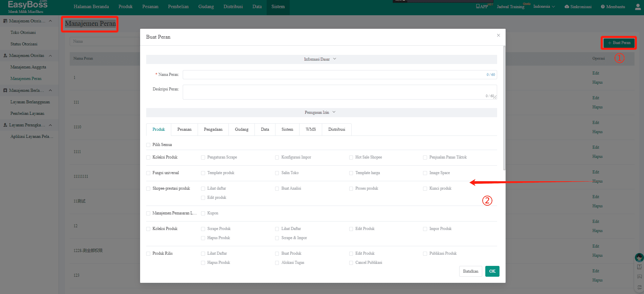Screen dimensions: 644x294
Task: Click the floating refresh arrows icon
Action: click(x=639, y=287)
